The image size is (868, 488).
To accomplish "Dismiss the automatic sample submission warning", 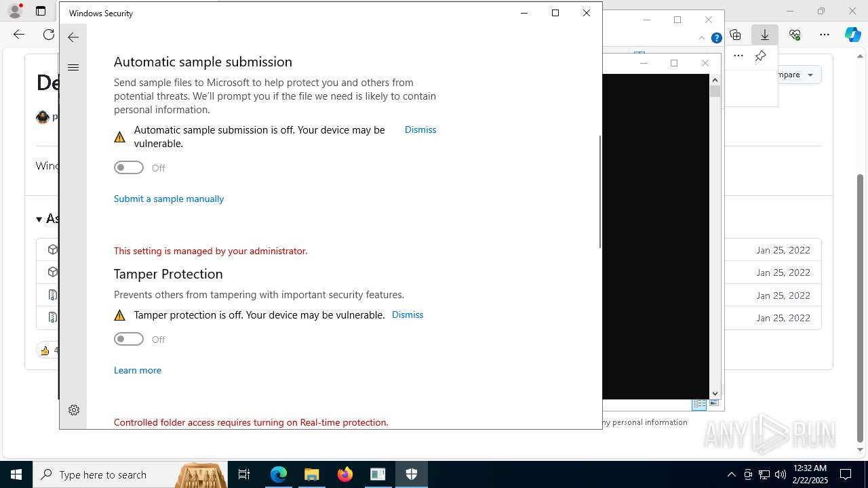I will 420,129.
